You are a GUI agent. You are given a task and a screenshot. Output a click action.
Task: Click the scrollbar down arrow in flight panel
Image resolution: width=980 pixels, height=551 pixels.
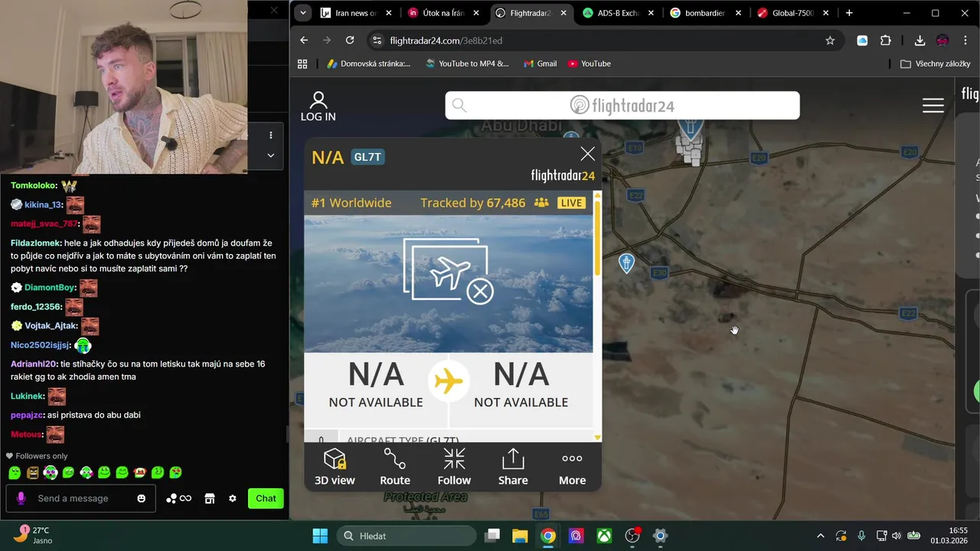[597, 438]
